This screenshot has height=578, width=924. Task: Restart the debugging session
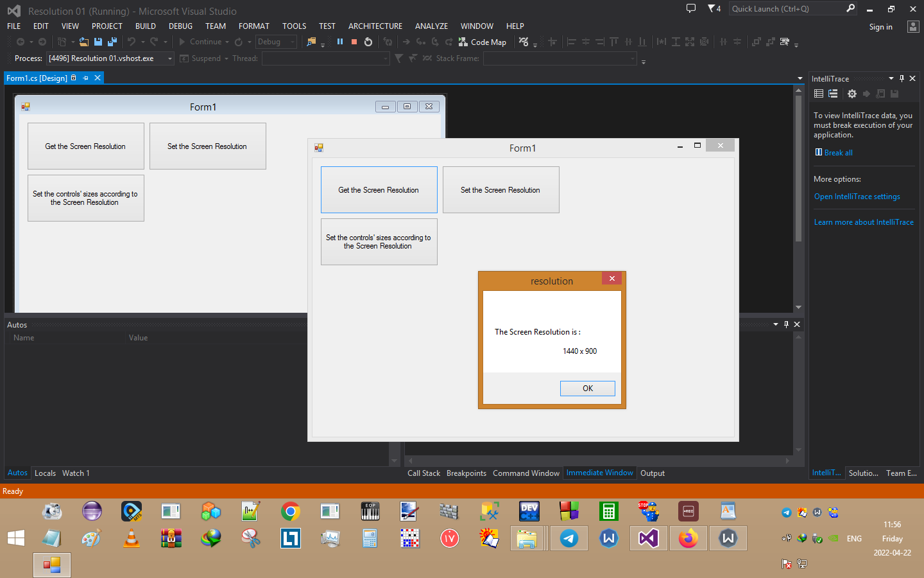click(368, 42)
